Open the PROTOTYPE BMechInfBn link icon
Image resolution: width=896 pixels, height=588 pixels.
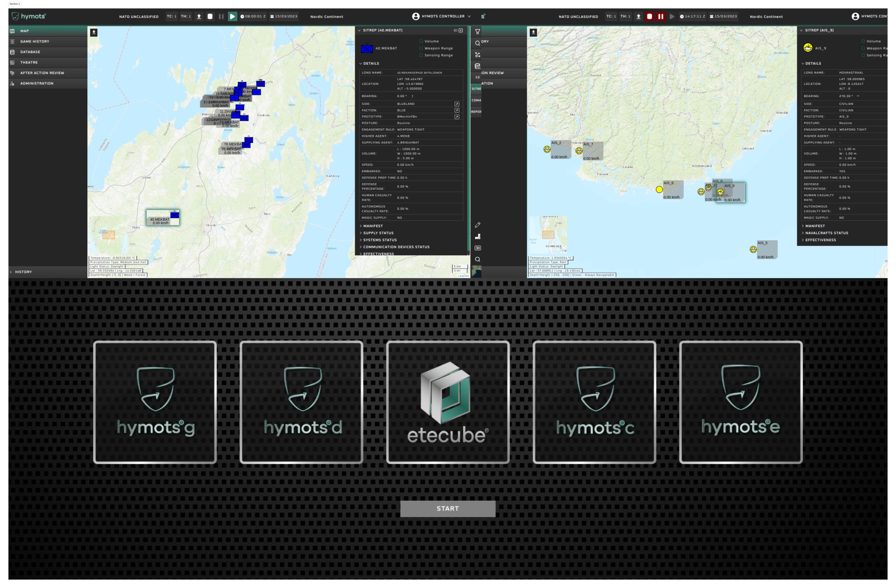tap(457, 117)
